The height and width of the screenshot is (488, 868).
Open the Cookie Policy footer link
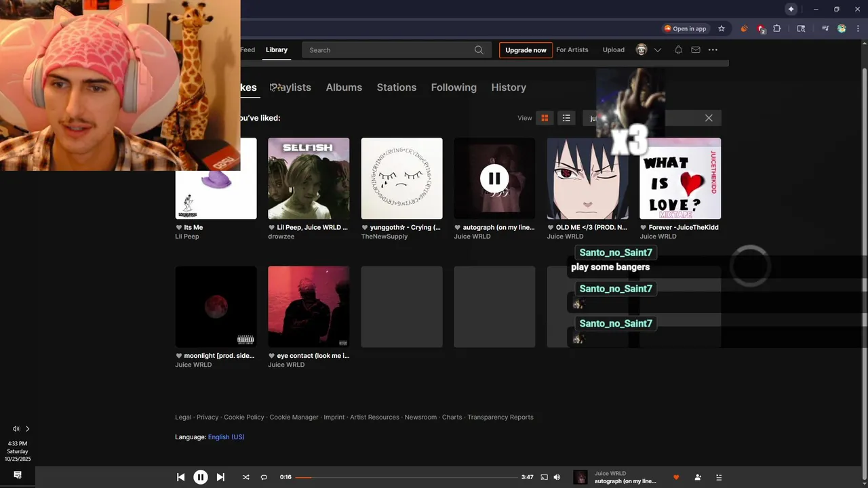tap(244, 417)
